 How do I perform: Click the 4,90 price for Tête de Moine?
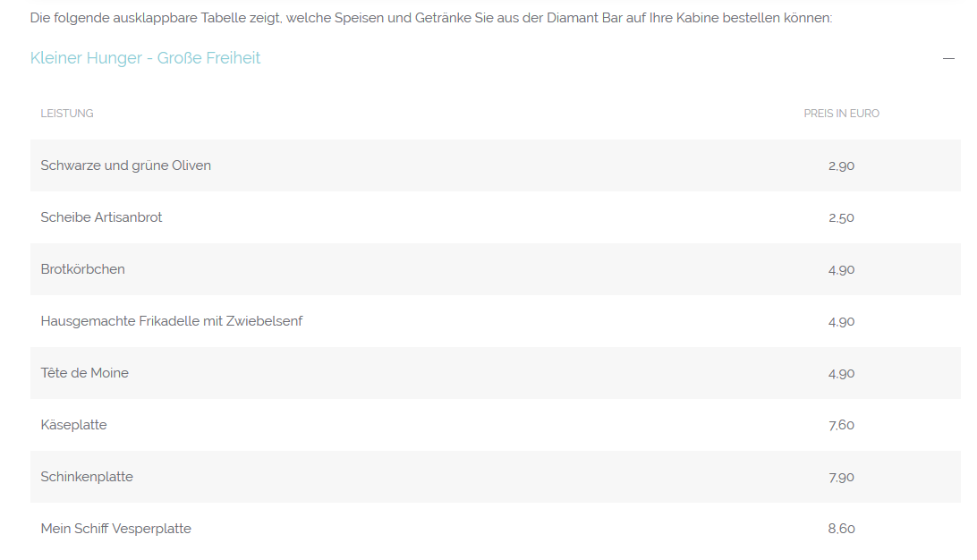point(841,373)
